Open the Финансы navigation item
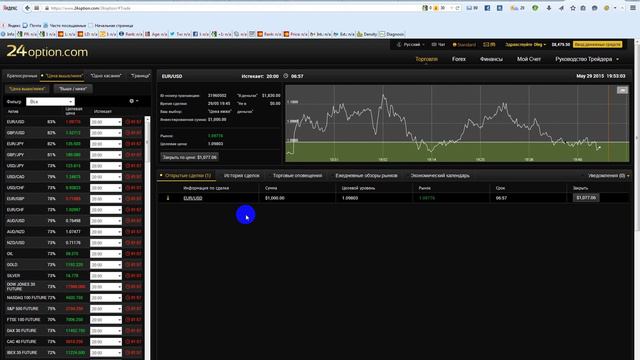This screenshot has width=640, height=360. 491,59
